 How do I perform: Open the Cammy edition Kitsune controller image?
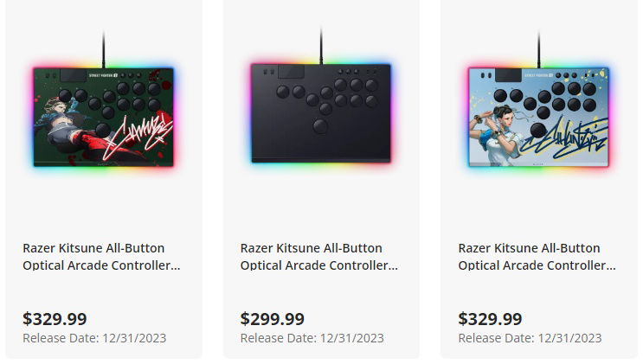tap(104, 112)
